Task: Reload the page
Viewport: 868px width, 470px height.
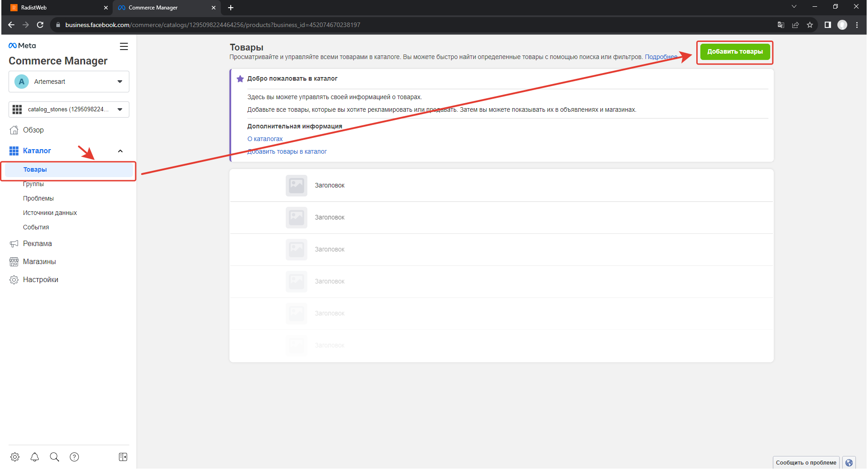Action: tap(40, 25)
